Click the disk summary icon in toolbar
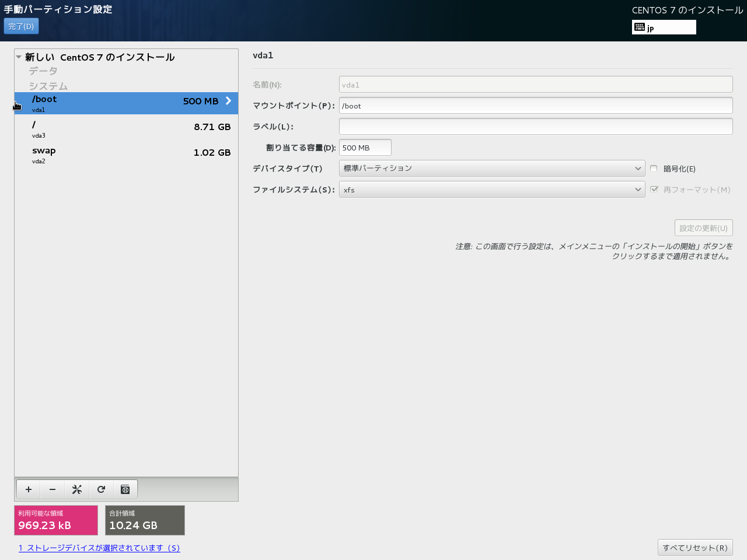 [125, 489]
